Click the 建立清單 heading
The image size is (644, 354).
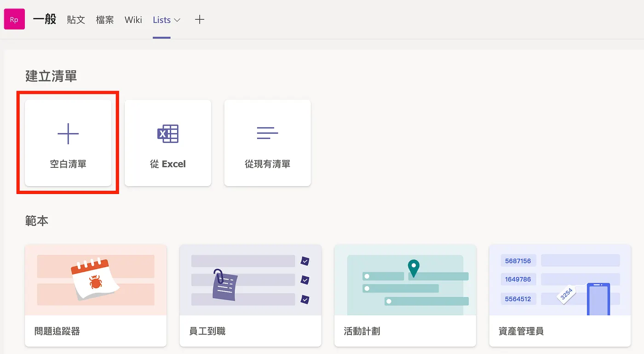(51, 76)
